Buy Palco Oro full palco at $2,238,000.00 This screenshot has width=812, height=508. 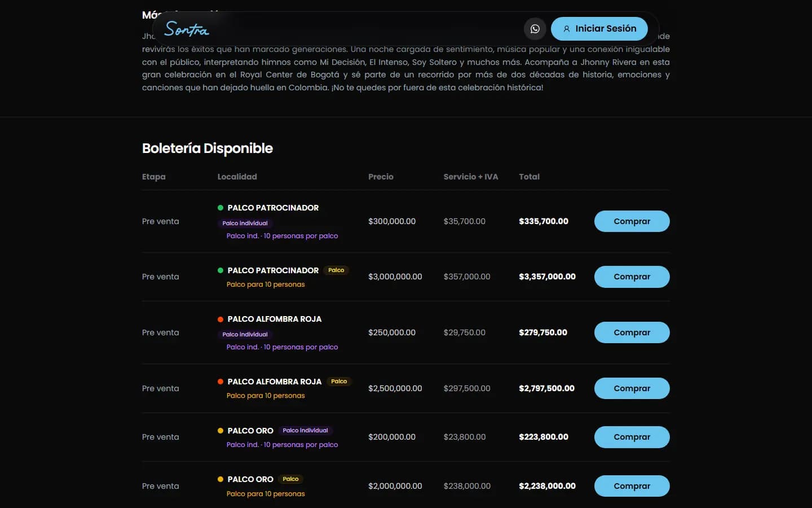pyautogui.click(x=632, y=486)
